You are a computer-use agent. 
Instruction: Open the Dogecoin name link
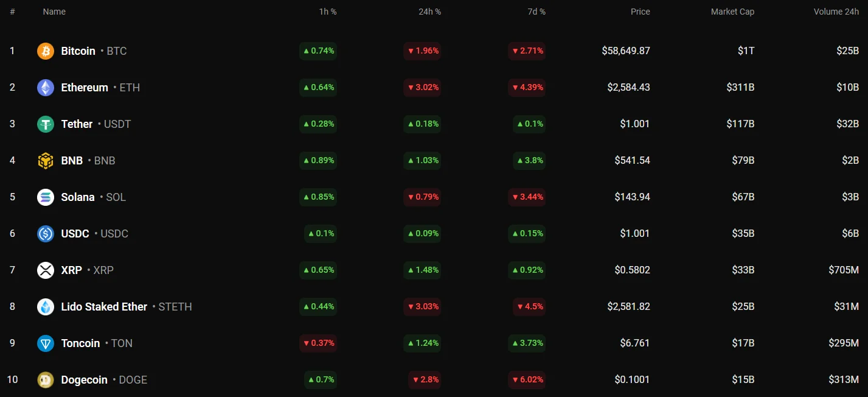tap(84, 380)
